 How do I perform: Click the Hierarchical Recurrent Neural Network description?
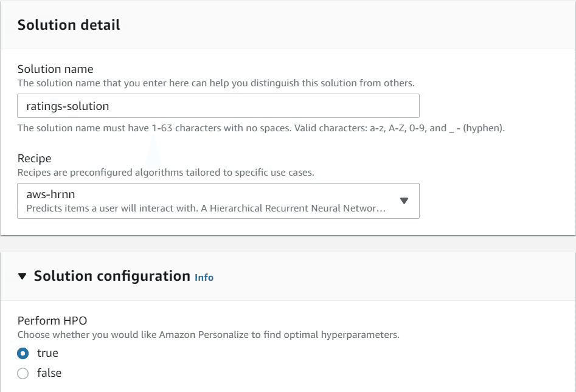coord(206,208)
